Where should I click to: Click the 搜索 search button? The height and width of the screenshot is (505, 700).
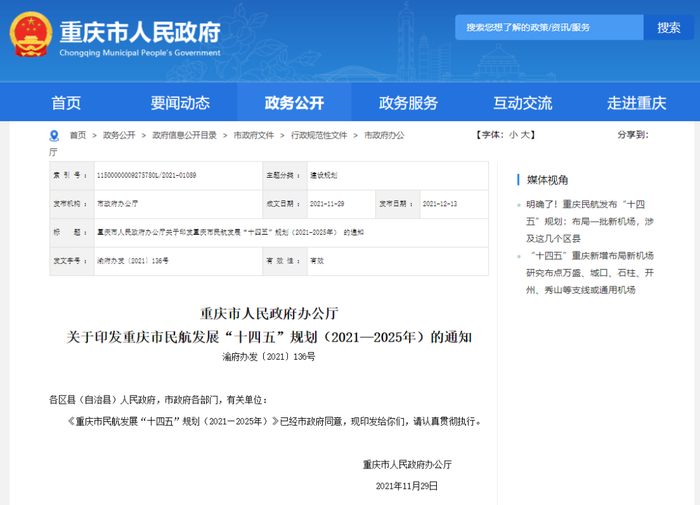(668, 27)
